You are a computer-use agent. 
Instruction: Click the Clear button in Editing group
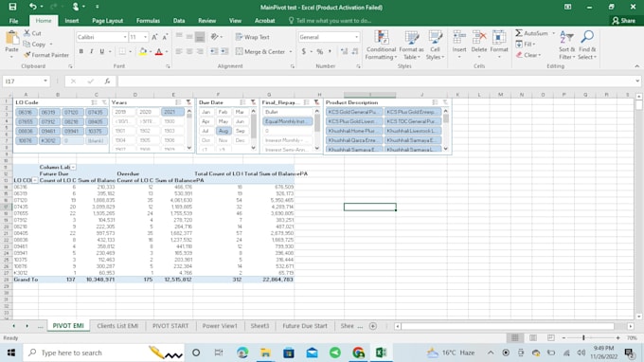[x=529, y=55]
